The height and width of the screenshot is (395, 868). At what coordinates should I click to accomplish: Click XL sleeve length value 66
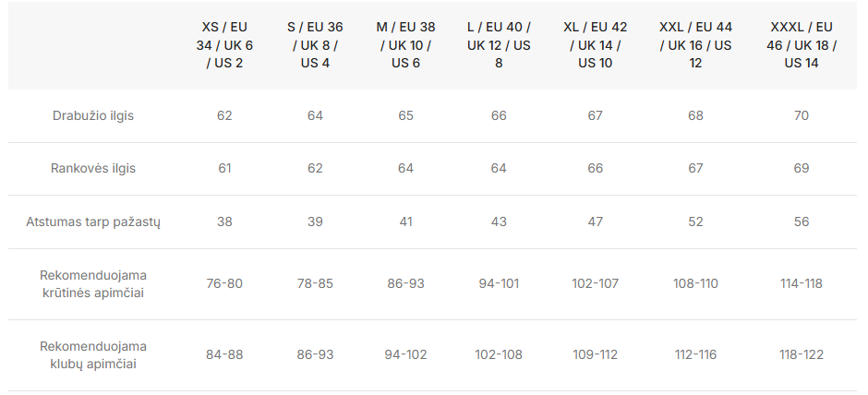595,168
